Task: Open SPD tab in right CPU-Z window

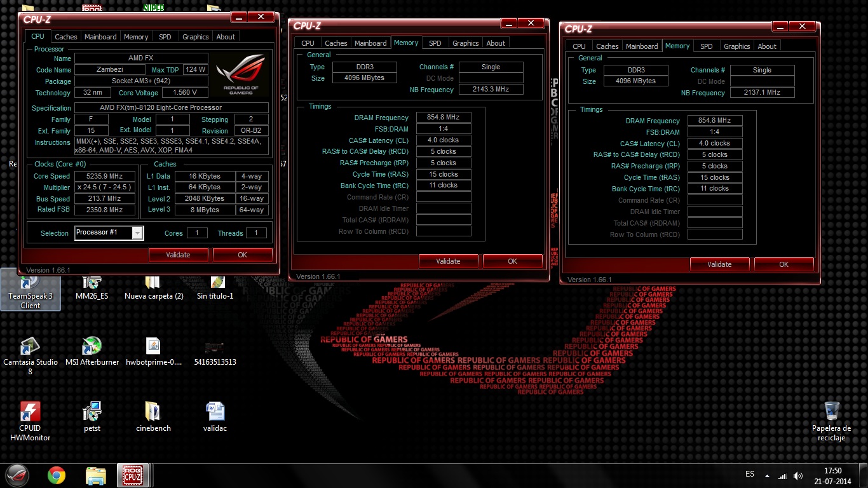Action: (707, 46)
